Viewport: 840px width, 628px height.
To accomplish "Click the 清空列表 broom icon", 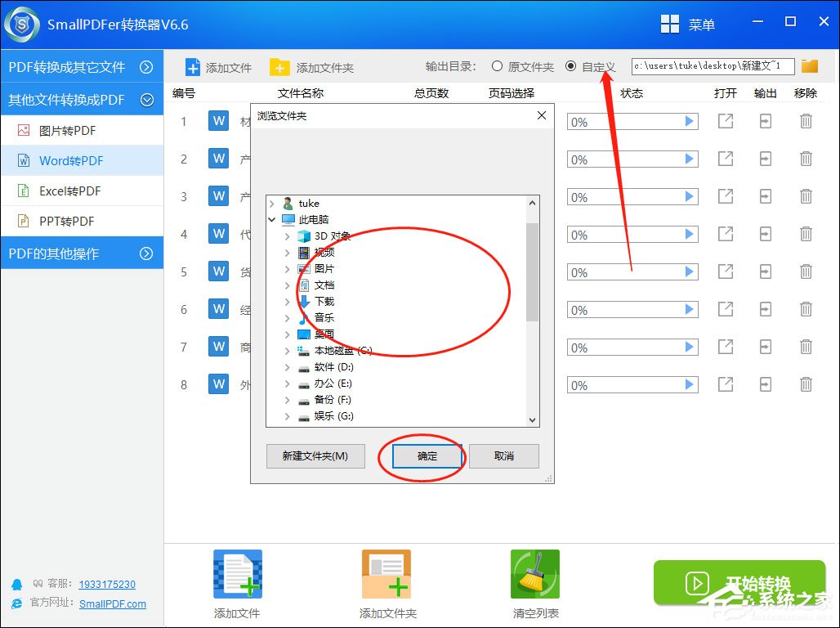I will [x=534, y=573].
